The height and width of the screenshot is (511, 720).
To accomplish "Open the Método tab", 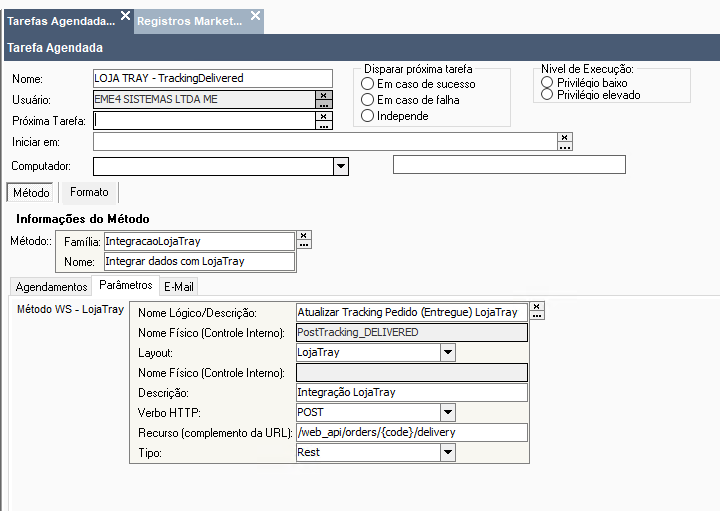I will coord(31,192).
